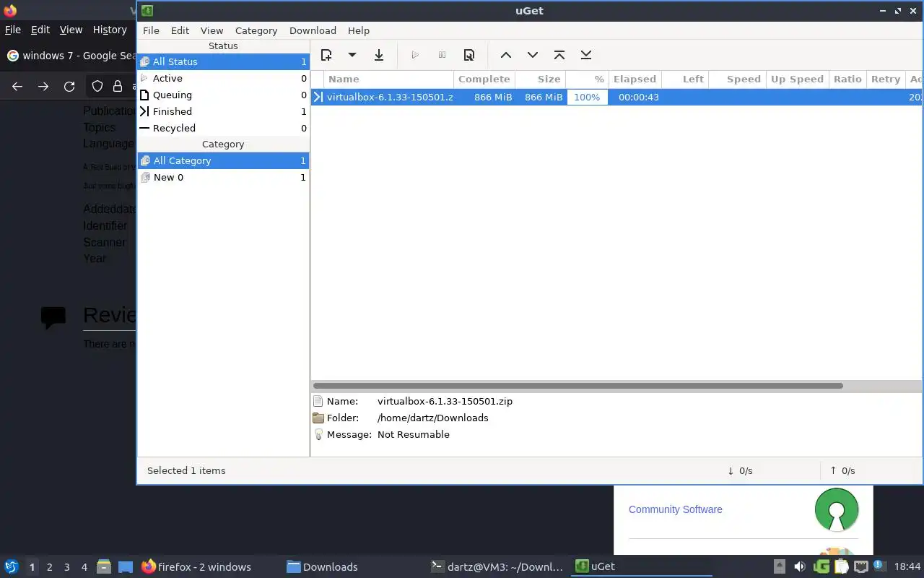Click the volume icon in system tray
924x578 pixels.
coord(799,566)
